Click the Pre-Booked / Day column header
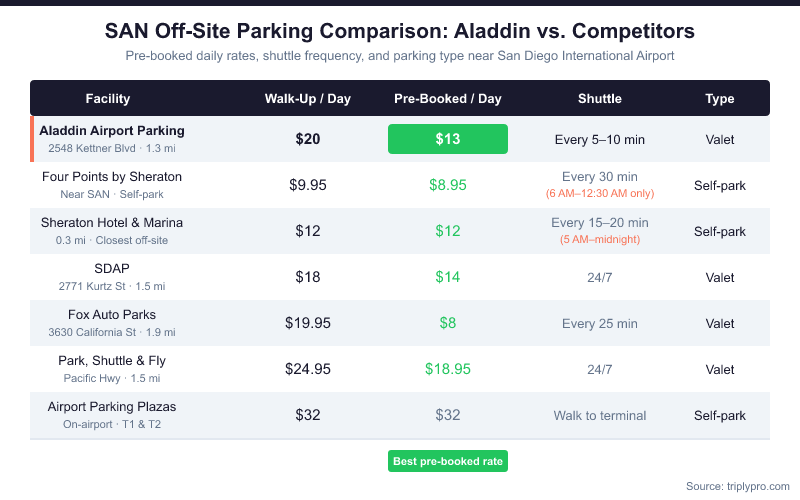 click(447, 99)
